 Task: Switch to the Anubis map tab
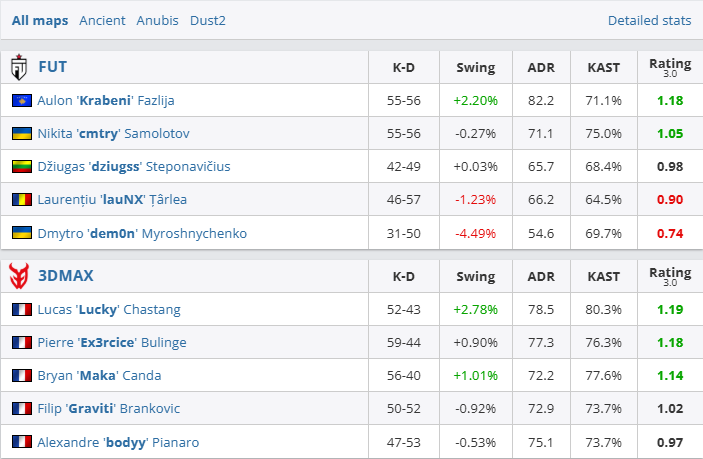[157, 20]
